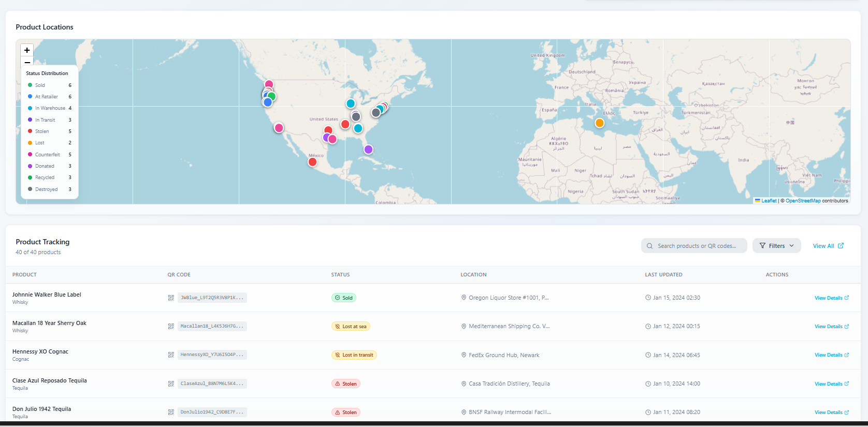Image resolution: width=868 pixels, height=427 pixels.
Task: Select the purple marker near the Bahamas
Action: (368, 150)
